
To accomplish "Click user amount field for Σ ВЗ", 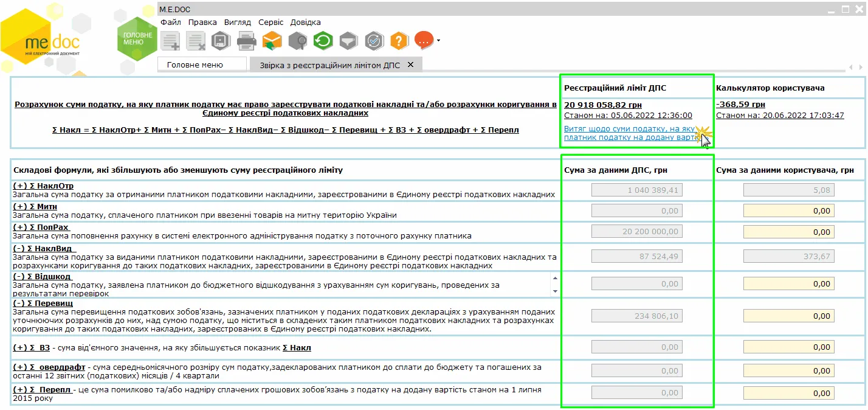I will 789,347.
